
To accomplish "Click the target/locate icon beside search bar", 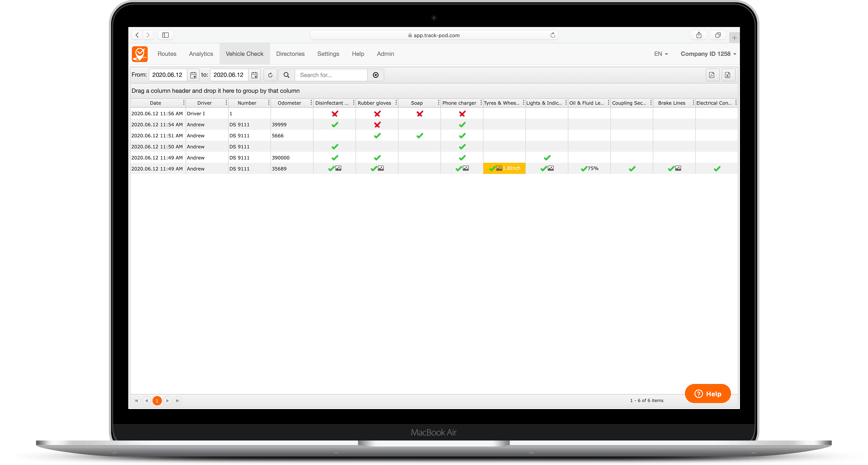I will [x=375, y=75].
